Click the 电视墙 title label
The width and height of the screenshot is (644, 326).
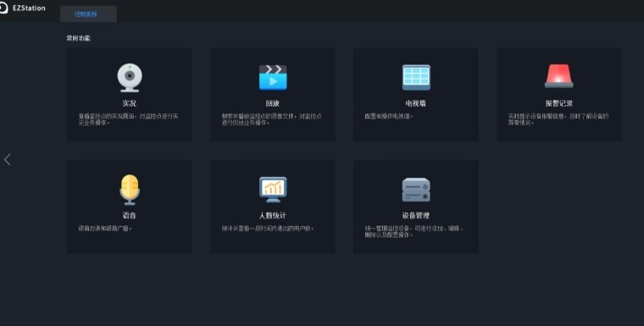coord(416,103)
